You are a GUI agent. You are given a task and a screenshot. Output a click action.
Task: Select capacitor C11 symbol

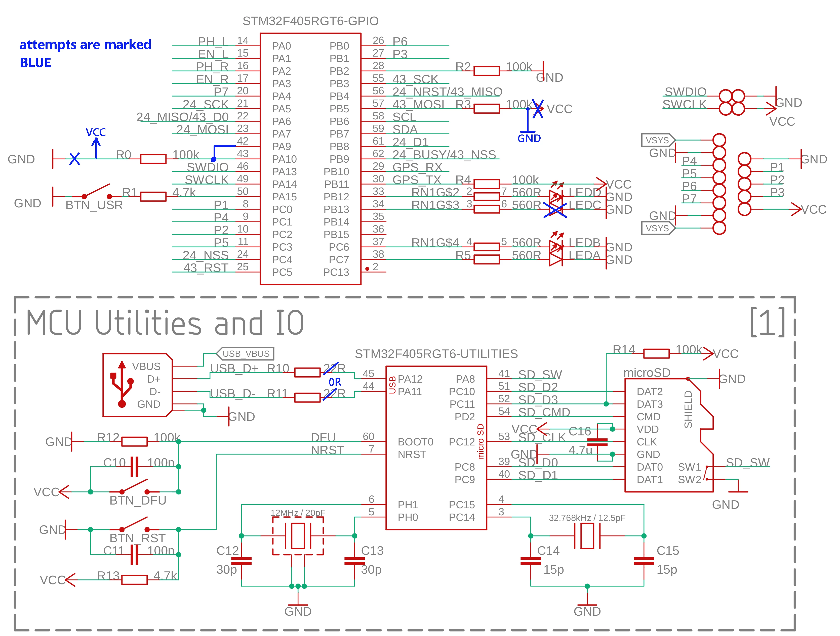[134, 555]
